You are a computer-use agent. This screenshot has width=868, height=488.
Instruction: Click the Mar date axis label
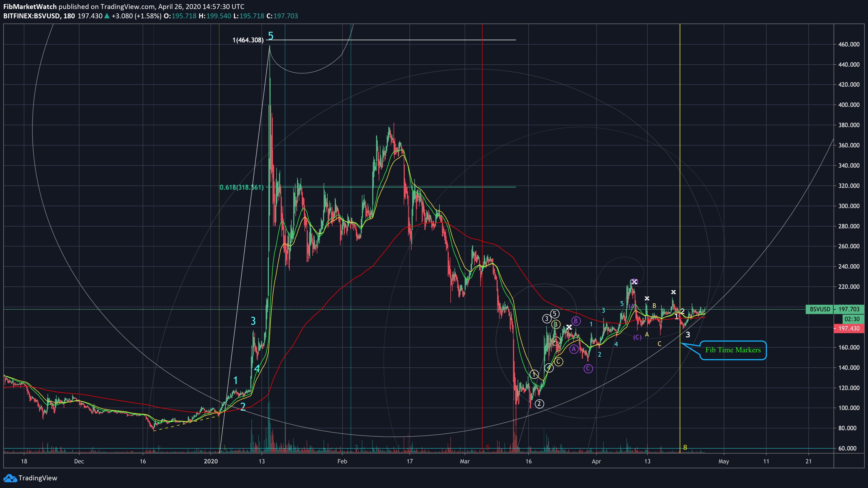tap(465, 461)
